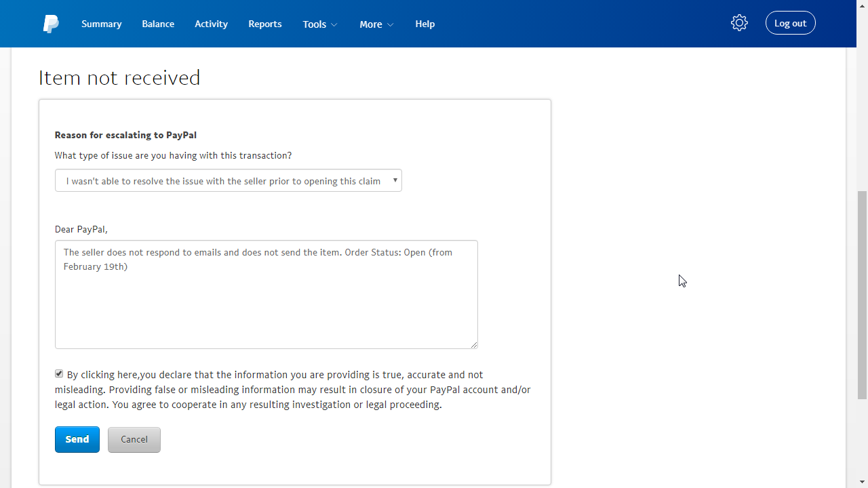Screen dimensions: 868x488
Task: Open the issue type dropdown
Action: [x=229, y=180]
